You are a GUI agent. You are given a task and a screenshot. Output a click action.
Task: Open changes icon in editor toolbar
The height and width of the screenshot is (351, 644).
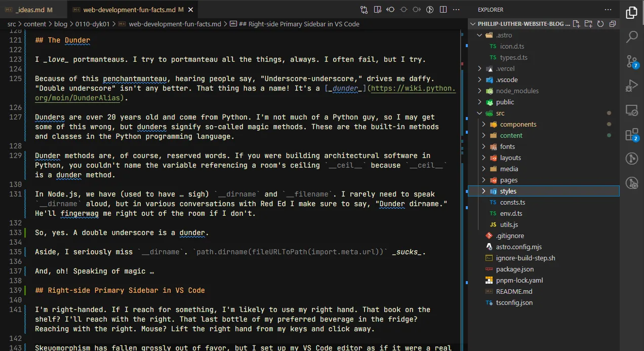coord(364,9)
